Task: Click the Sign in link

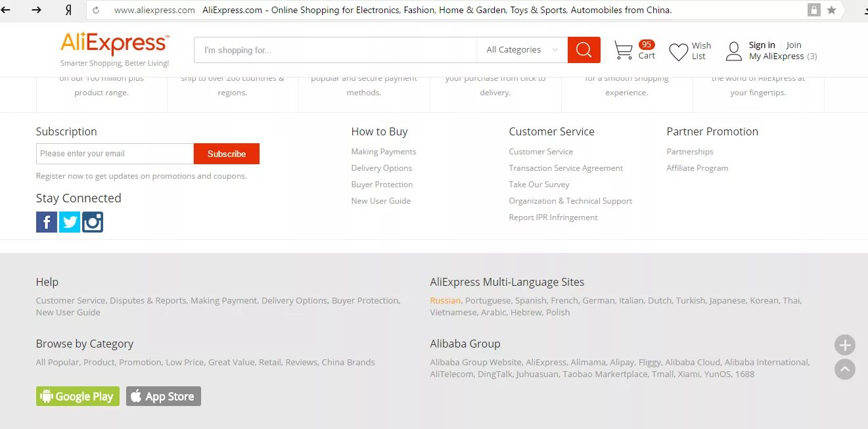Action: [762, 45]
